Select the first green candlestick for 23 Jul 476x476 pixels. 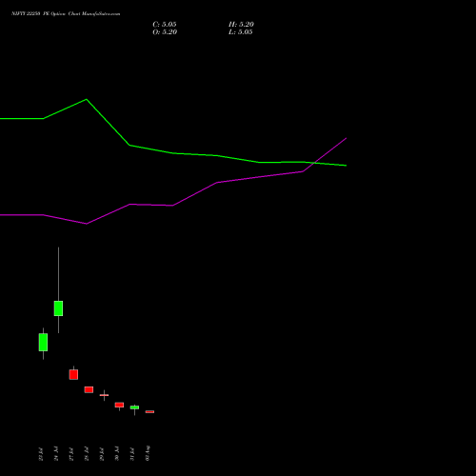pyautogui.click(x=43, y=342)
